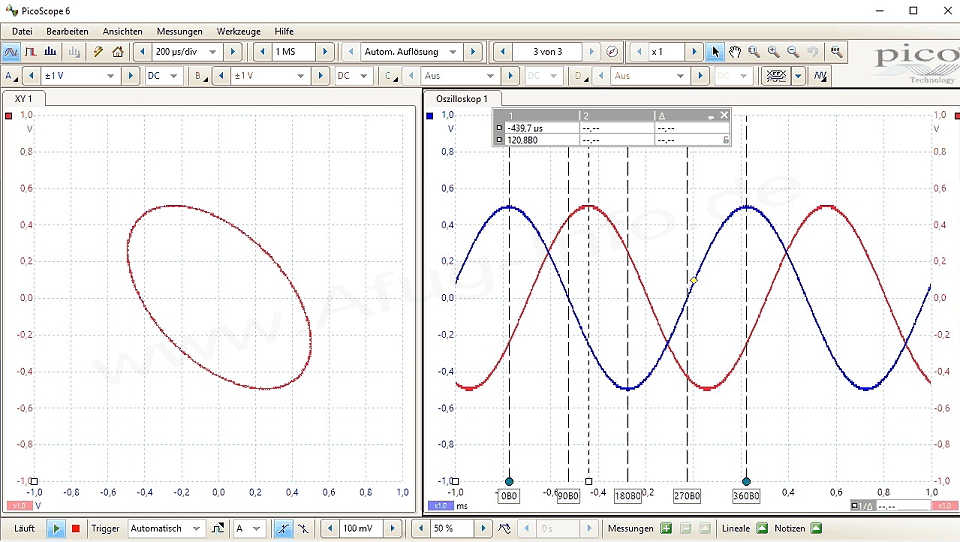Select rising edge trigger icon
960x542 pixels.
(x=283, y=529)
